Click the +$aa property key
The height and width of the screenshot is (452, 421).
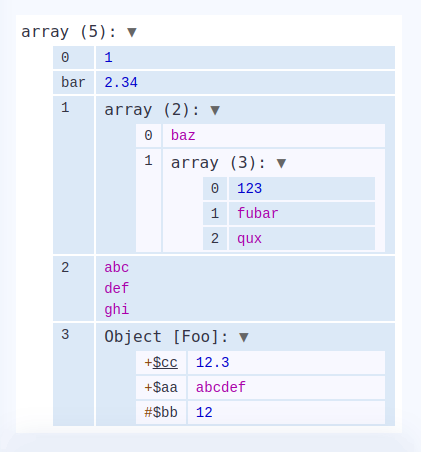coord(161,387)
